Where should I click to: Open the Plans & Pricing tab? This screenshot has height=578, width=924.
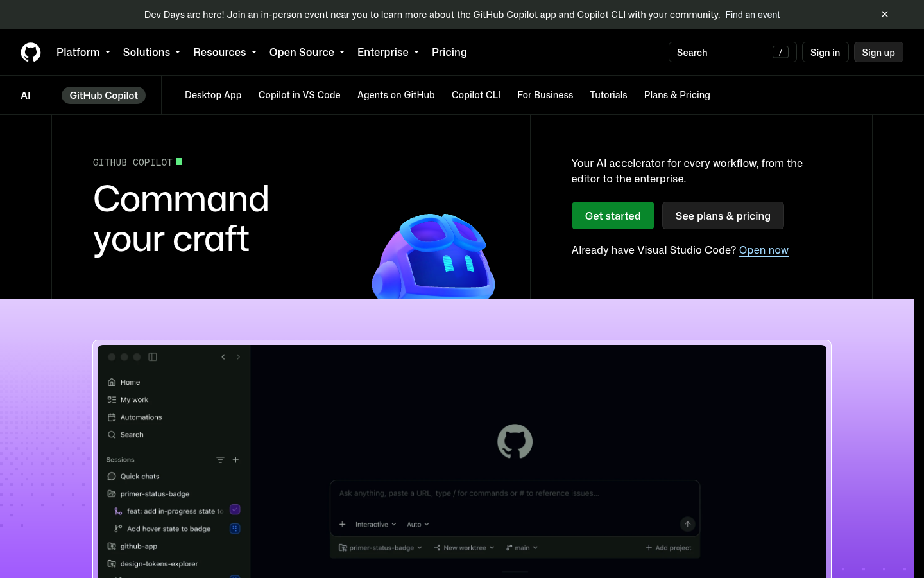[677, 95]
